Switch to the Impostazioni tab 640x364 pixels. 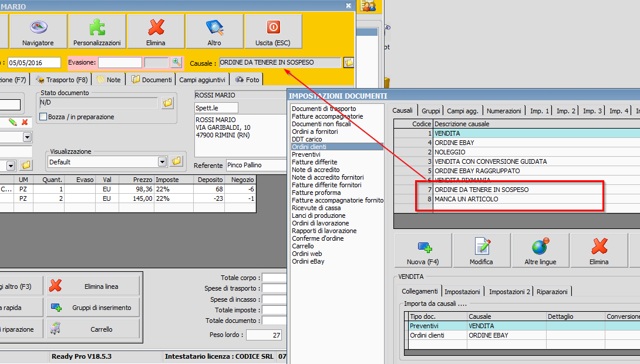462,292
